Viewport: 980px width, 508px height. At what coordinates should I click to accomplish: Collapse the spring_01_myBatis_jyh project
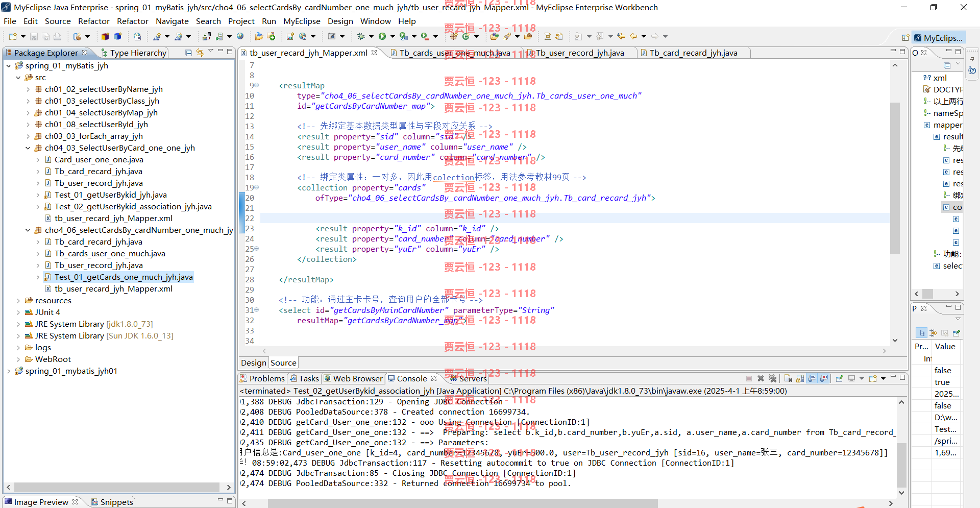pos(8,66)
